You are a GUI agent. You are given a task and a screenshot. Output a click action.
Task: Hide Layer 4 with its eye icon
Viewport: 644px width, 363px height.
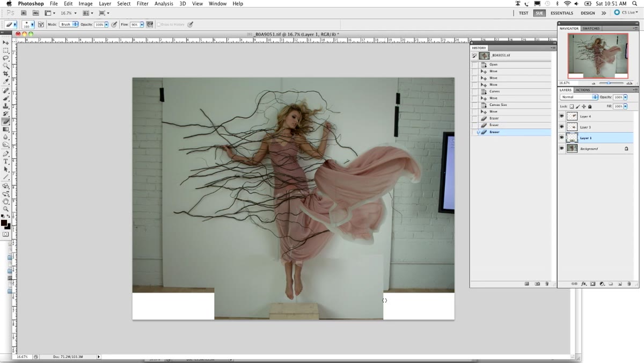coord(562,116)
